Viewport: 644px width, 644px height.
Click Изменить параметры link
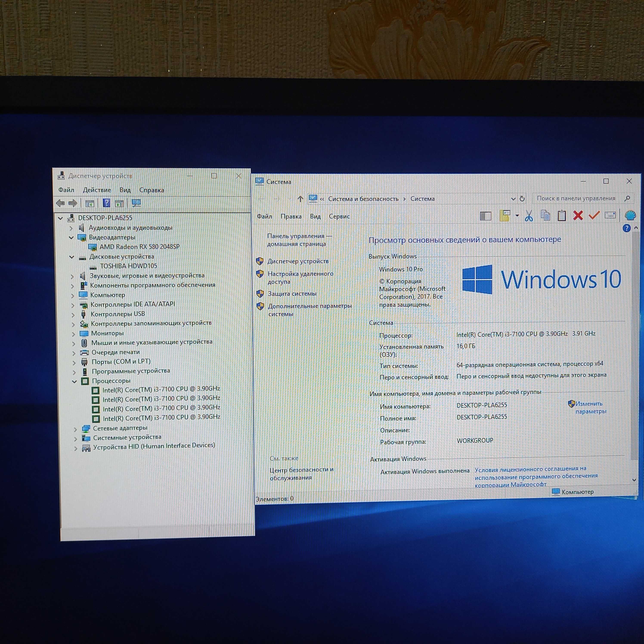pyautogui.click(x=591, y=407)
